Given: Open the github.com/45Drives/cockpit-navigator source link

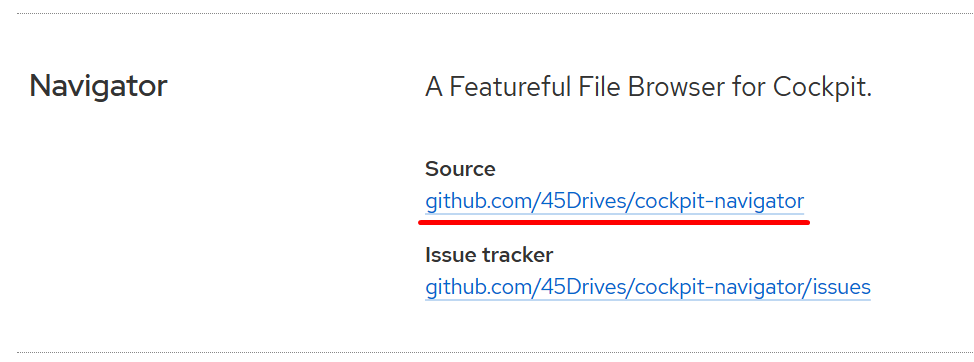Looking at the screenshot, I should (x=614, y=201).
